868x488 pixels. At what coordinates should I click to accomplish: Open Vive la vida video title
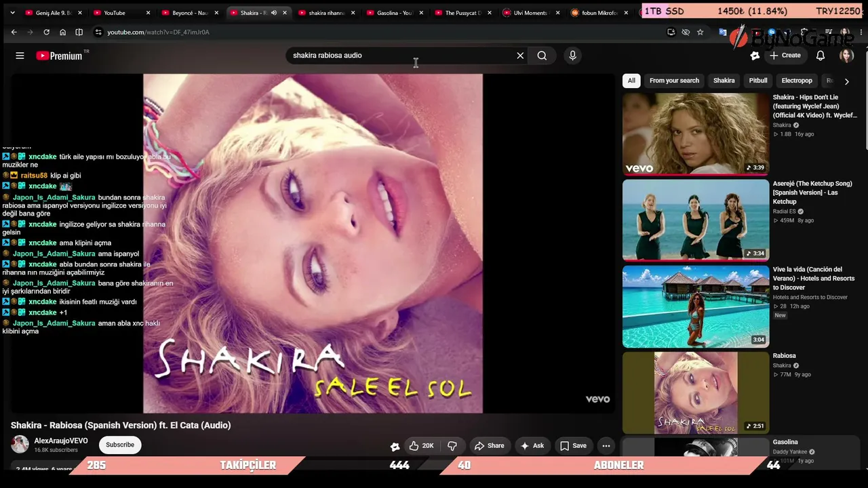point(814,279)
